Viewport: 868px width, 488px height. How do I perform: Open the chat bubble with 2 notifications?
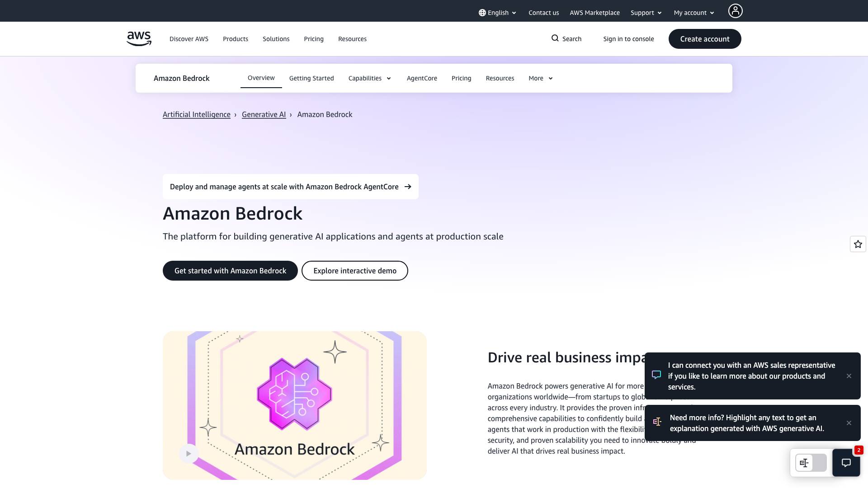pyautogui.click(x=846, y=463)
